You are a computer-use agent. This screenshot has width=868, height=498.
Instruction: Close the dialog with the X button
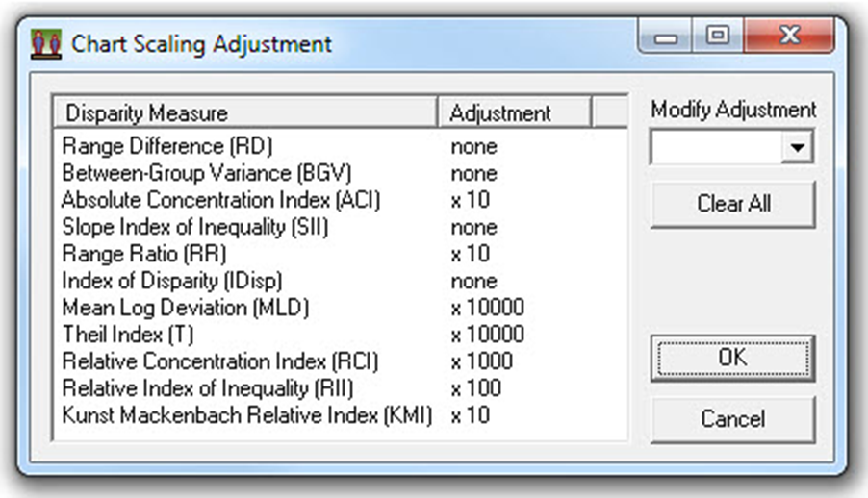pyautogui.click(x=788, y=37)
